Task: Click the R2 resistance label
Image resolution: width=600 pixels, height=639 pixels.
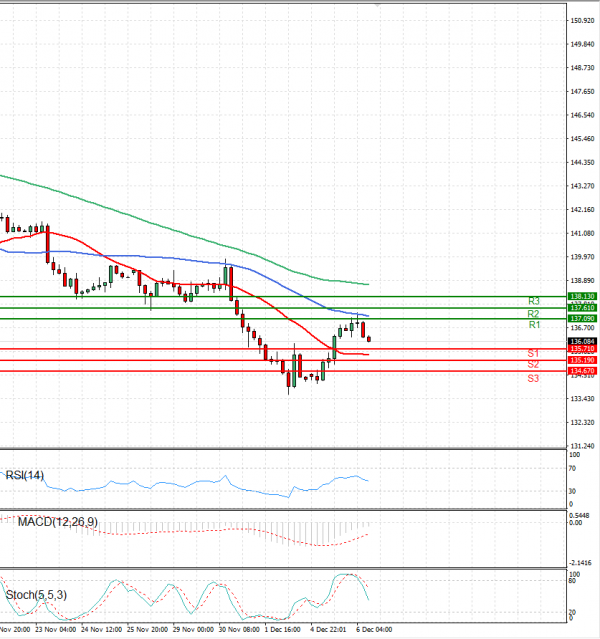Action: pos(533,313)
